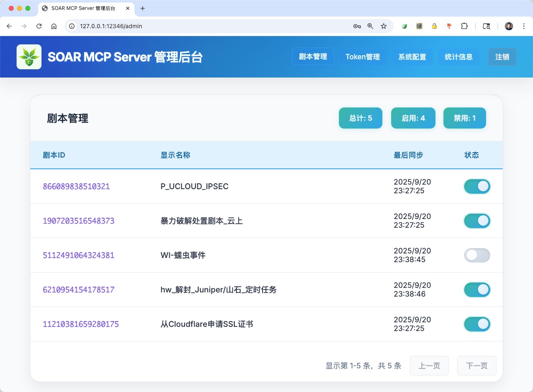Viewport: 533px width, 392px height.
Task: Click the back navigation arrow
Action: [x=9, y=26]
